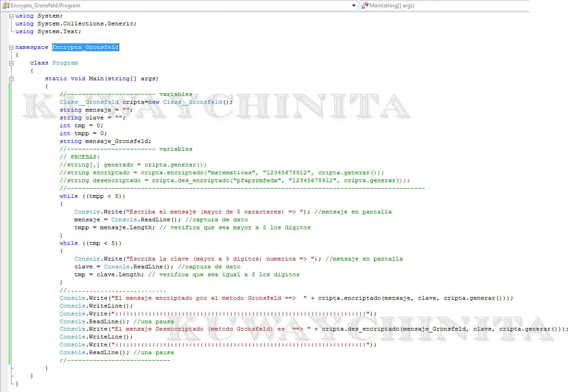Collapse the static void Main method
Screen dimensions: 572x392
(12, 79)
